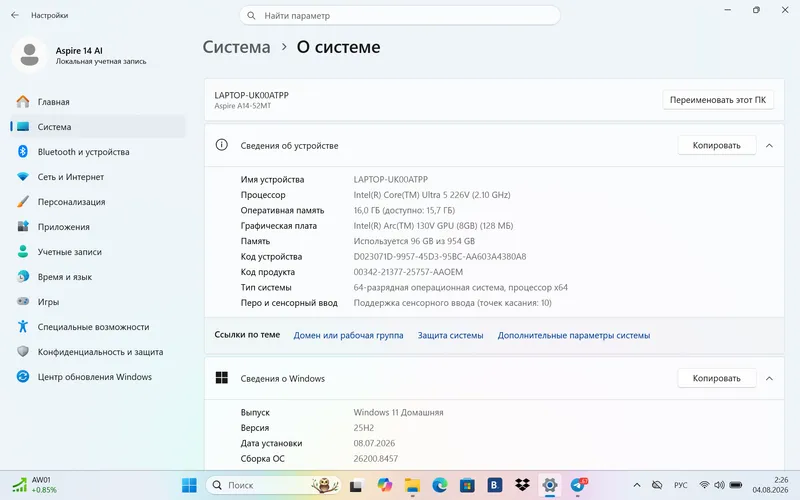The height and width of the screenshot is (500, 800).
Task: Open Центр обновления Windows section
Action: (x=97, y=377)
